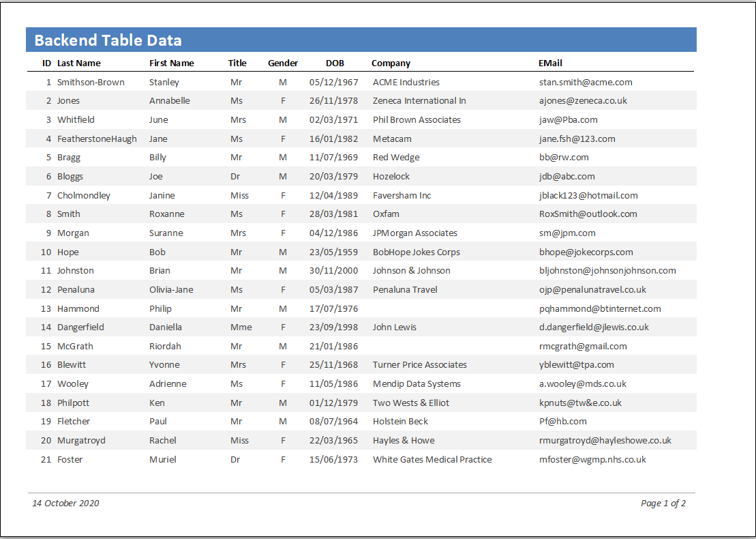
Task: Click email jane.fsh@123.com
Action: tap(577, 139)
